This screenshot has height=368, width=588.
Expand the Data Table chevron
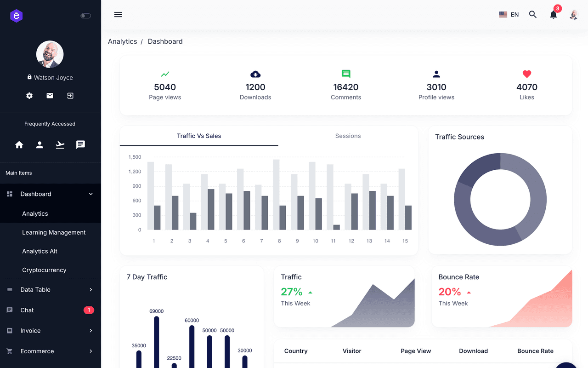90,290
